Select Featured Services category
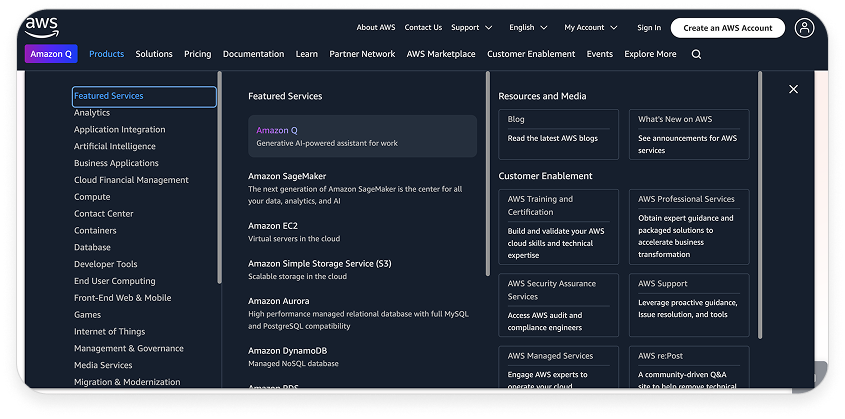Viewport: 845px width, 419px height. [144, 96]
